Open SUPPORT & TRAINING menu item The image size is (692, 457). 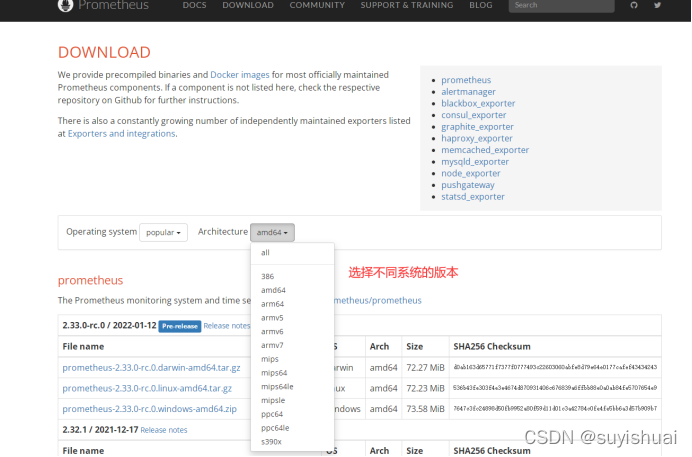tap(407, 5)
